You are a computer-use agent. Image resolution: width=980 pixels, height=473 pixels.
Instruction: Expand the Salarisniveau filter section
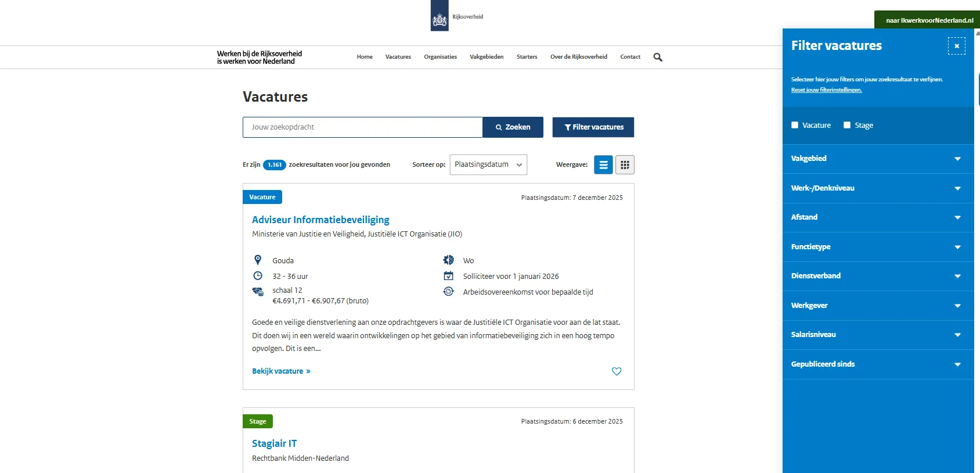point(878,335)
